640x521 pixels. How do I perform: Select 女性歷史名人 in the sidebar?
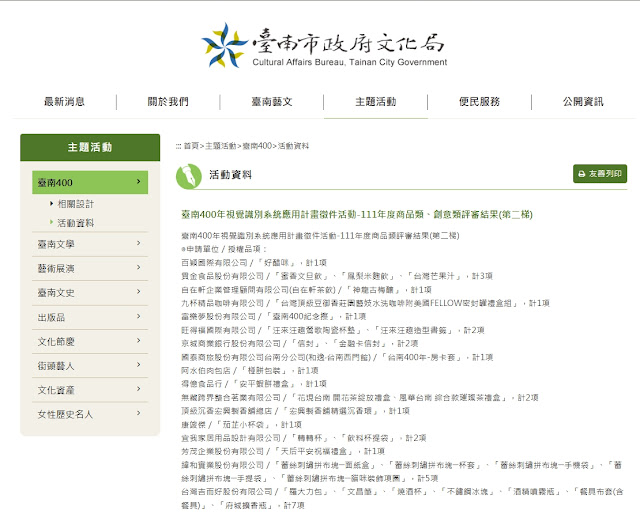90,414
